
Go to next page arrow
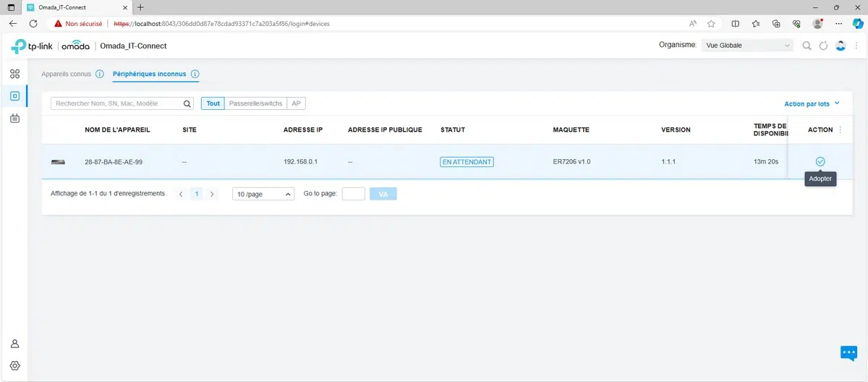click(212, 194)
